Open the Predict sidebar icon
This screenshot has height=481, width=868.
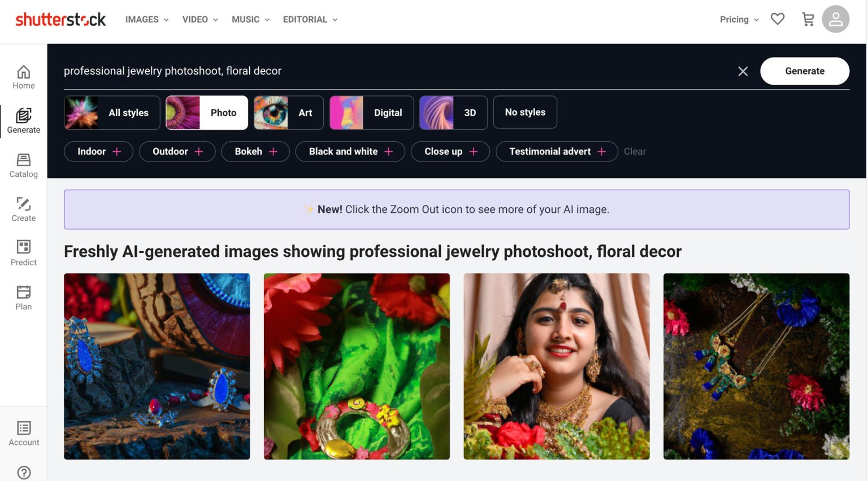point(24,253)
